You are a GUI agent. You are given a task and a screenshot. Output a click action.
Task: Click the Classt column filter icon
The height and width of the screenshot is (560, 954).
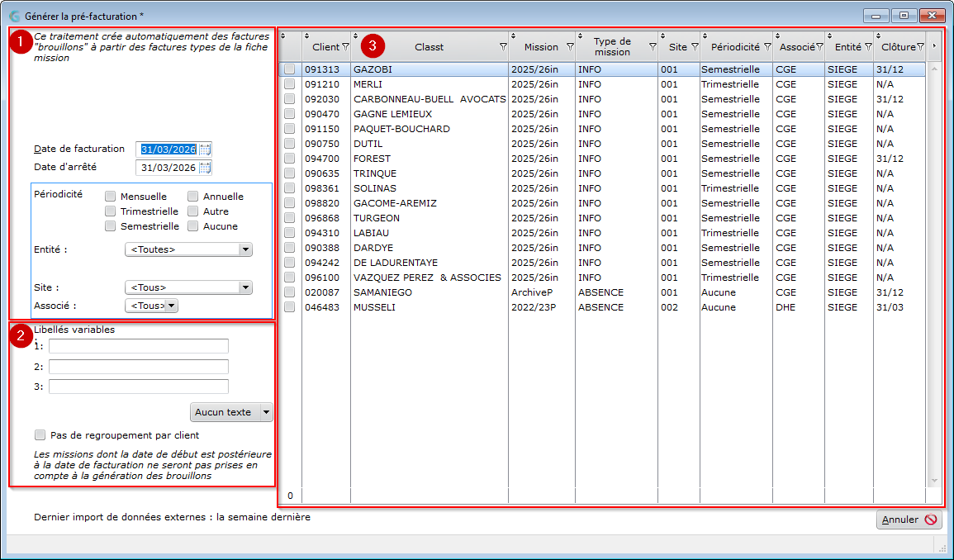coord(503,47)
